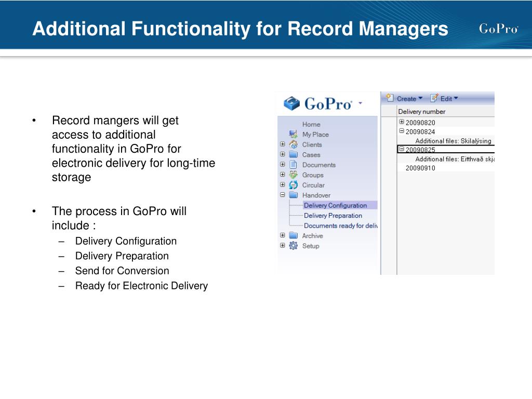Click the My Place computer icon
Image resolution: width=532 pixels, height=399 pixels.
(293, 134)
